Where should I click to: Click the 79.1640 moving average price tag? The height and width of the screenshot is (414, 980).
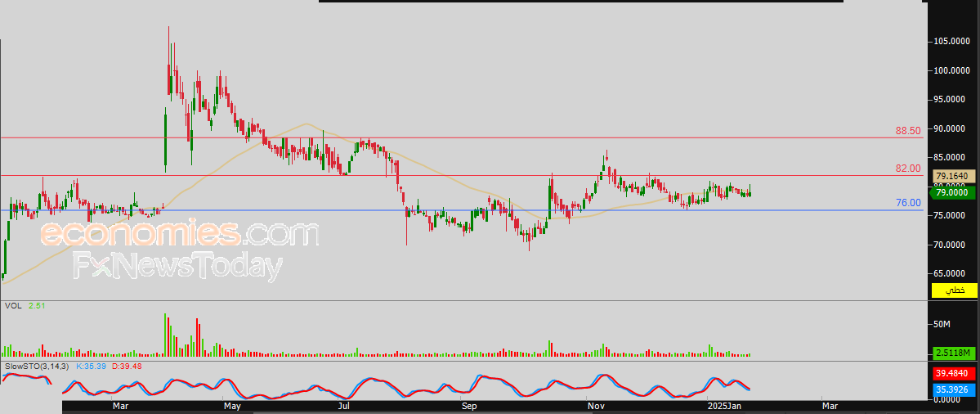pyautogui.click(x=955, y=176)
